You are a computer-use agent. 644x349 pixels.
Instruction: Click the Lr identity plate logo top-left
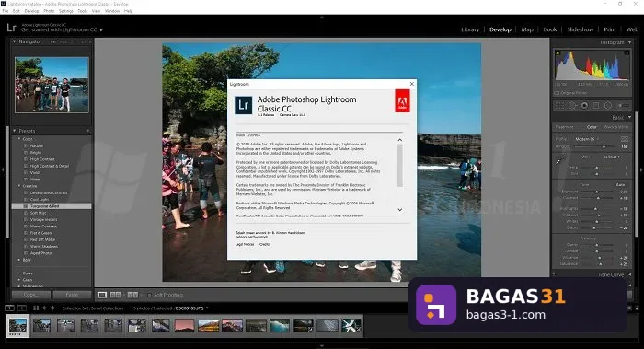(x=11, y=28)
